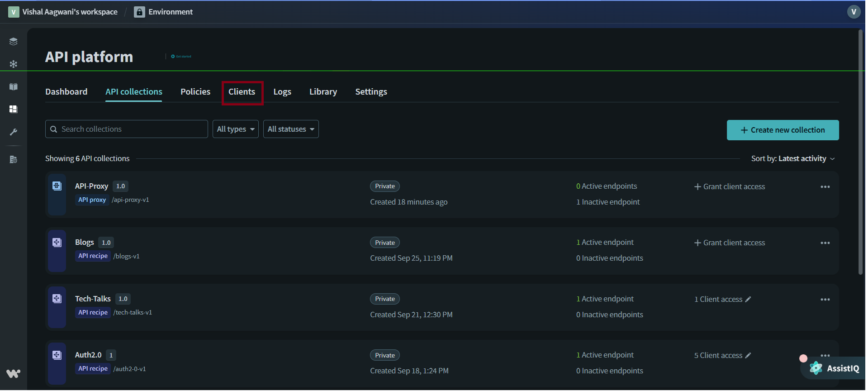
Task: Click the API recipe tag on Tech-Talks
Action: point(93,312)
